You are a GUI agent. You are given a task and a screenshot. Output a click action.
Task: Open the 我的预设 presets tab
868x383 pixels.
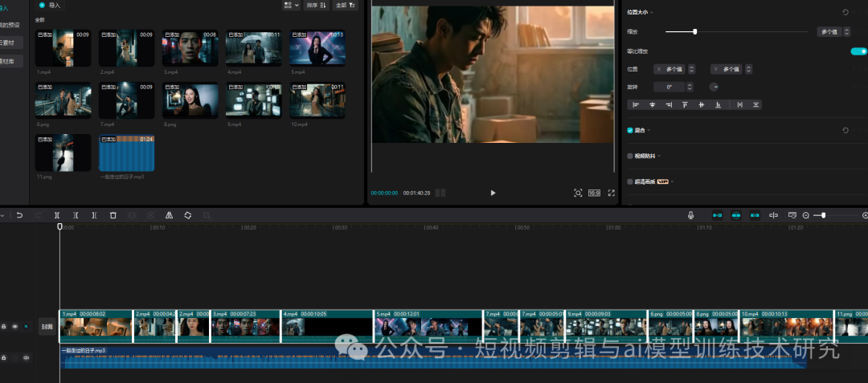(x=10, y=25)
